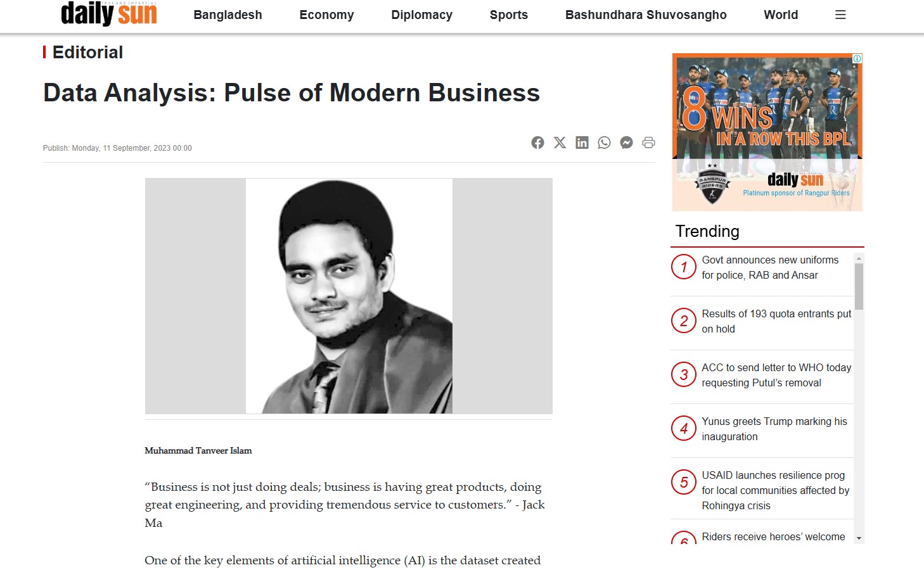Print this article
Viewport: 924px width, 570px height.
(648, 142)
